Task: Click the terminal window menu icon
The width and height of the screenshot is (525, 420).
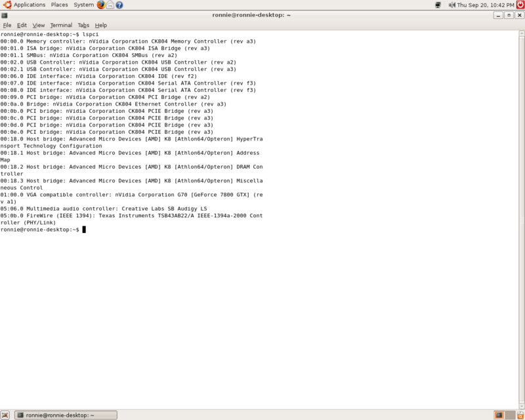Action: click(5, 15)
